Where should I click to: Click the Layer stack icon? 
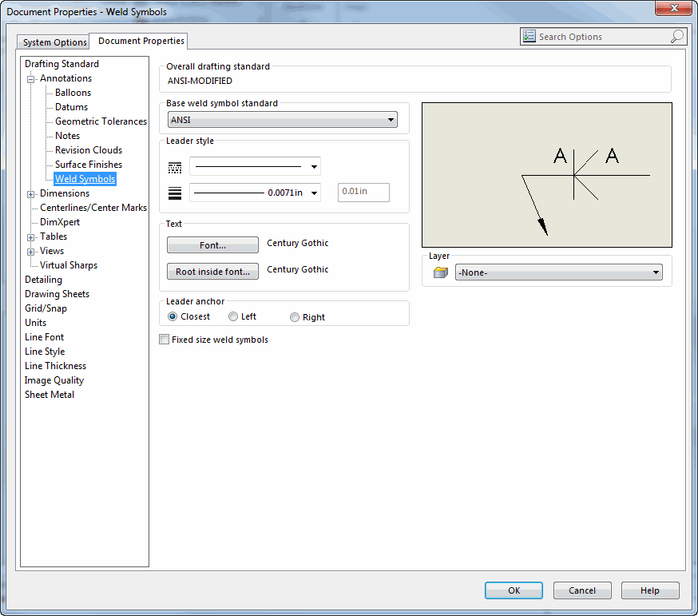click(x=441, y=272)
